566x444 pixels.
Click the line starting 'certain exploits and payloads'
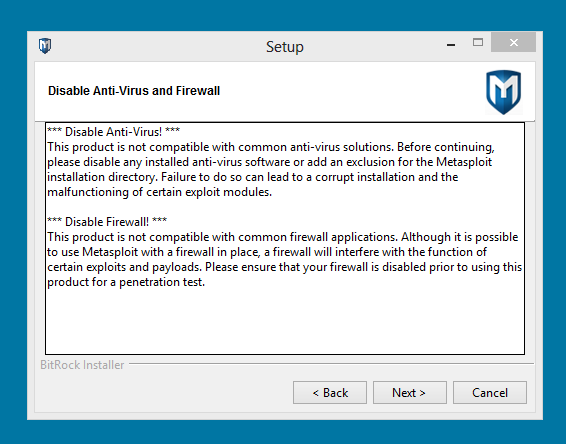[x=284, y=267]
